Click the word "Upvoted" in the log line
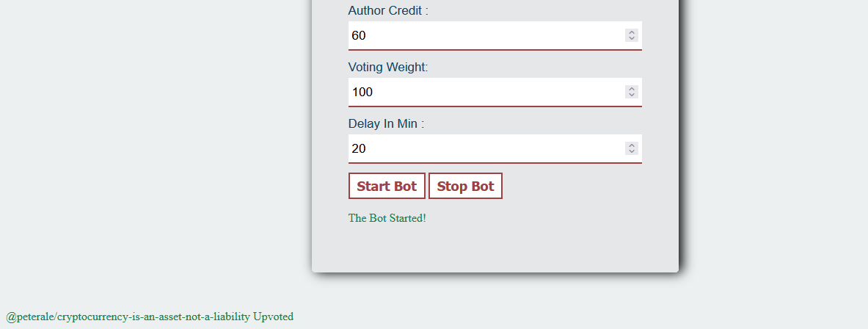This screenshot has width=868, height=329. pos(273,317)
